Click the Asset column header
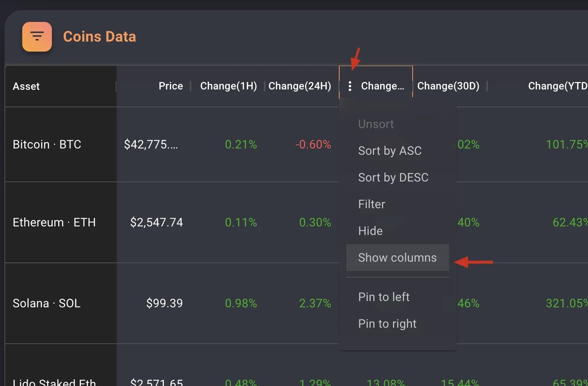 [26, 86]
